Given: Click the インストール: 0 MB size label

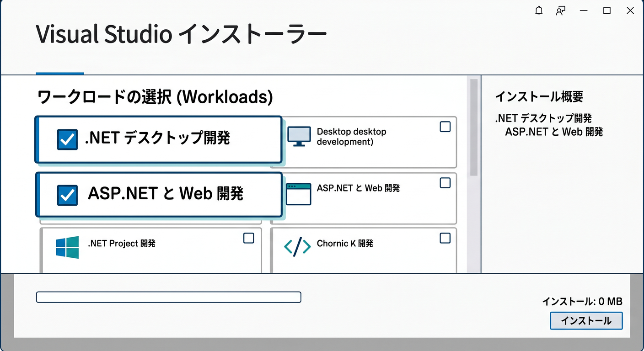Looking at the screenshot, I should tap(582, 302).
